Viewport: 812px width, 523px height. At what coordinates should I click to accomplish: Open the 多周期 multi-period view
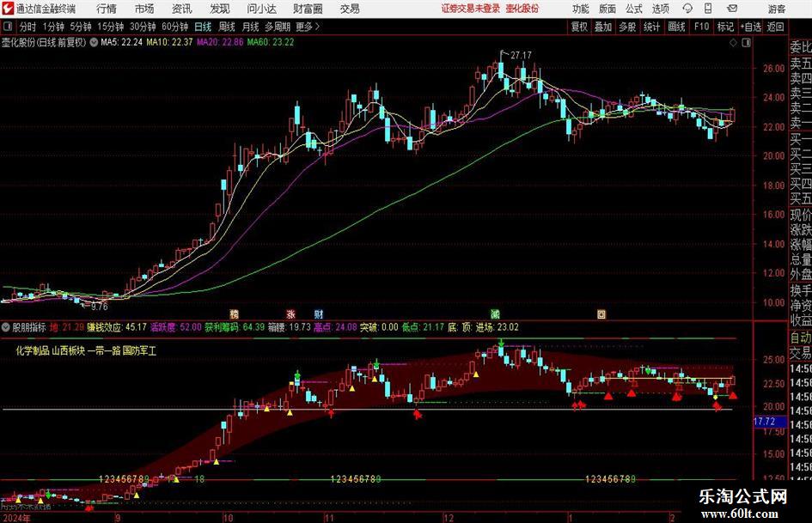278,27
